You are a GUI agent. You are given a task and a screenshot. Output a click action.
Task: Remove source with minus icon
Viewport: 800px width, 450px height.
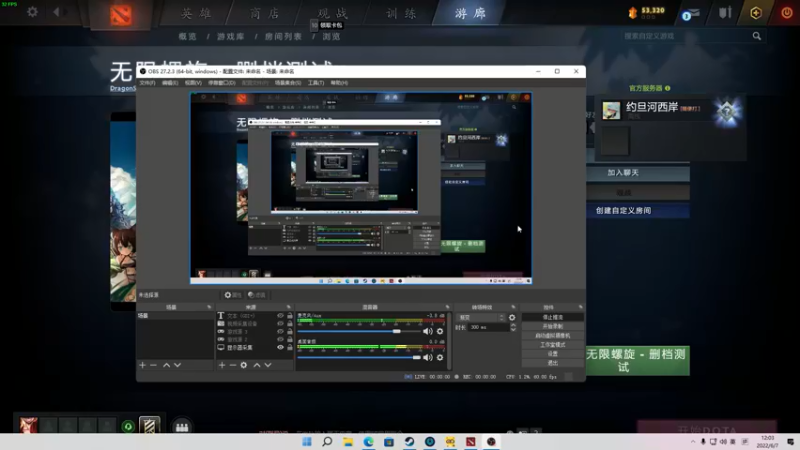click(232, 365)
